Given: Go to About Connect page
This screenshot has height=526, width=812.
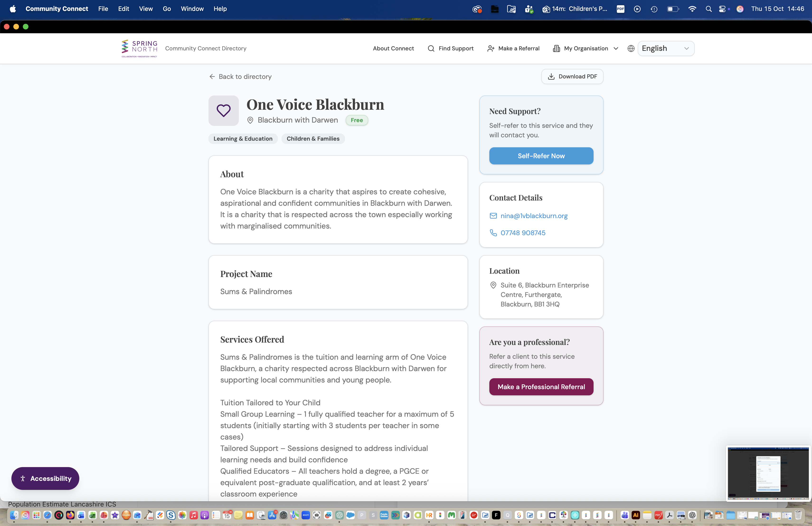Looking at the screenshot, I should 393,48.
